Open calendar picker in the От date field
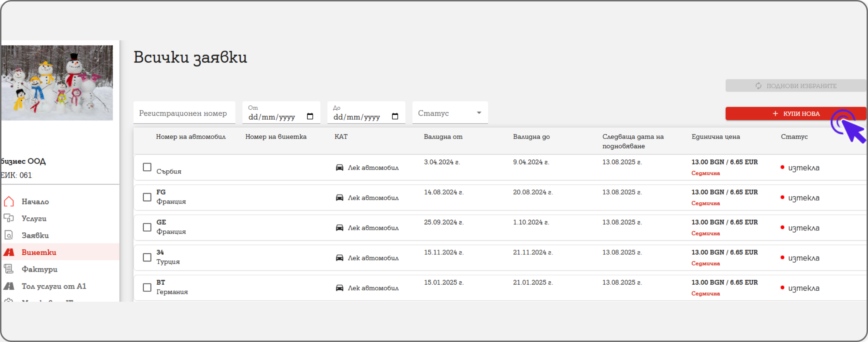 (310, 116)
